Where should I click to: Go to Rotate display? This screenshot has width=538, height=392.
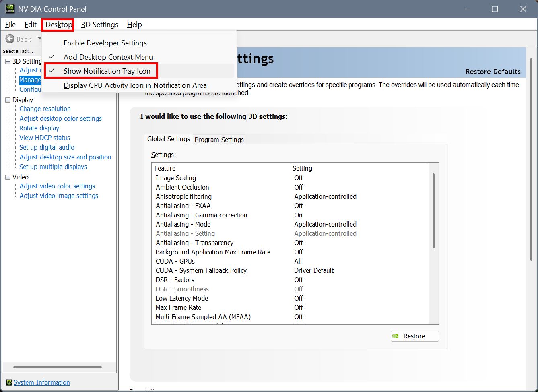pos(39,128)
